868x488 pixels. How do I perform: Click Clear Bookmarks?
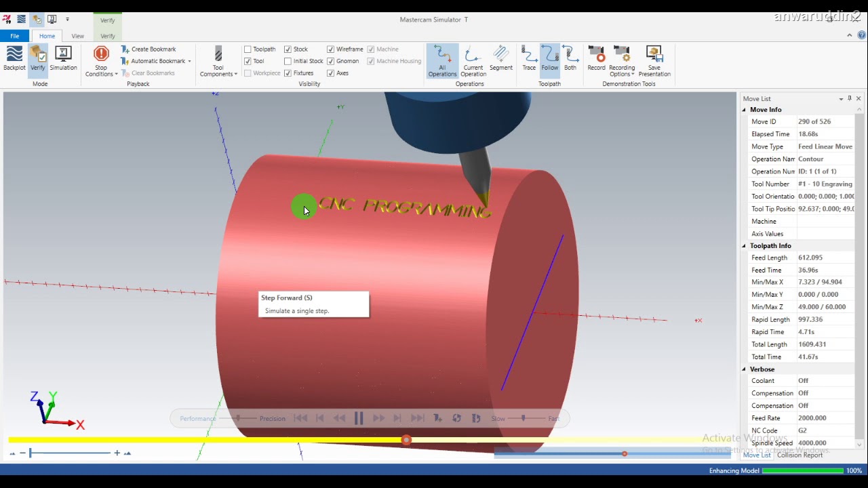coord(148,73)
